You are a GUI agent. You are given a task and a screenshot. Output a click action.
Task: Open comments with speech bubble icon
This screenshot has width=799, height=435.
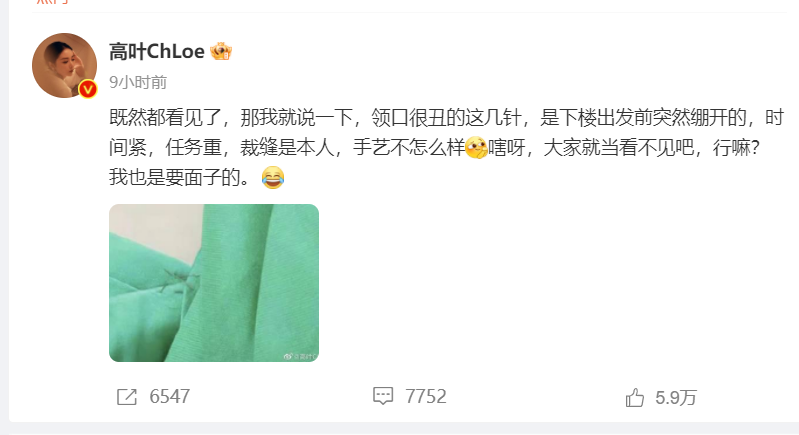click(383, 396)
